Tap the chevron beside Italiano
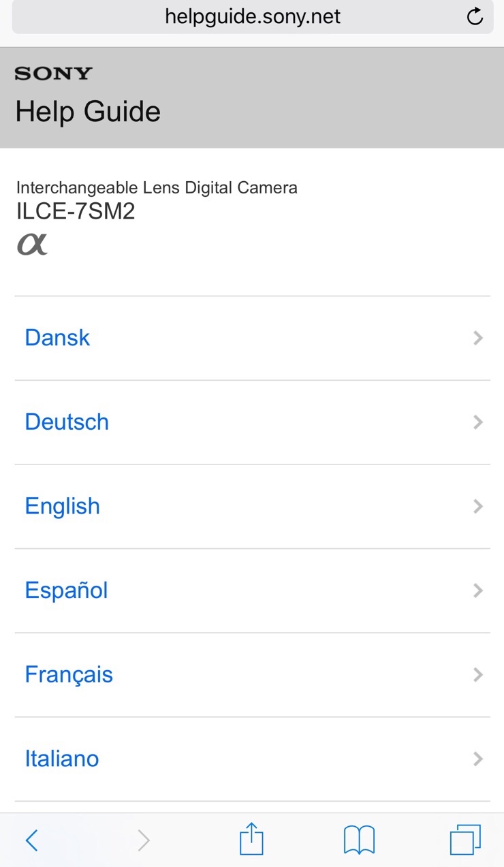504x867 pixels. pos(478,759)
